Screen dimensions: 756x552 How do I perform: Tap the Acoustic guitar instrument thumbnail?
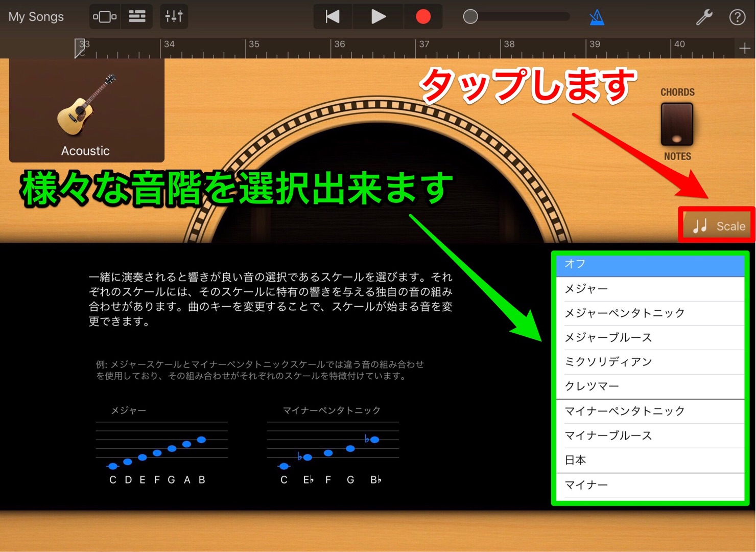pos(86,110)
